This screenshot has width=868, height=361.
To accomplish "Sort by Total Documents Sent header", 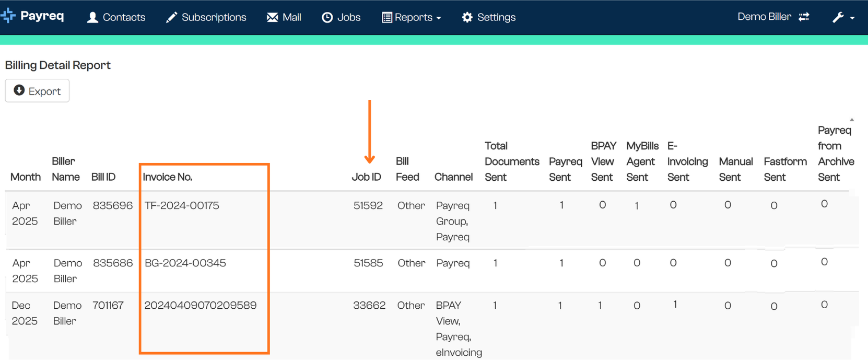I will click(512, 161).
